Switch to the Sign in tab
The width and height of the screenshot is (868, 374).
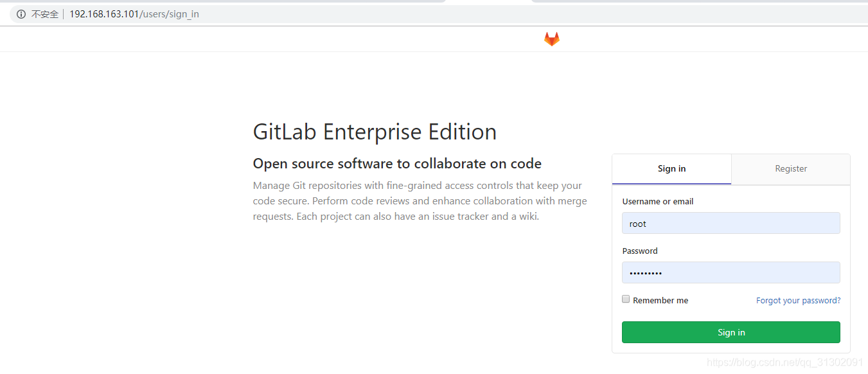point(671,169)
